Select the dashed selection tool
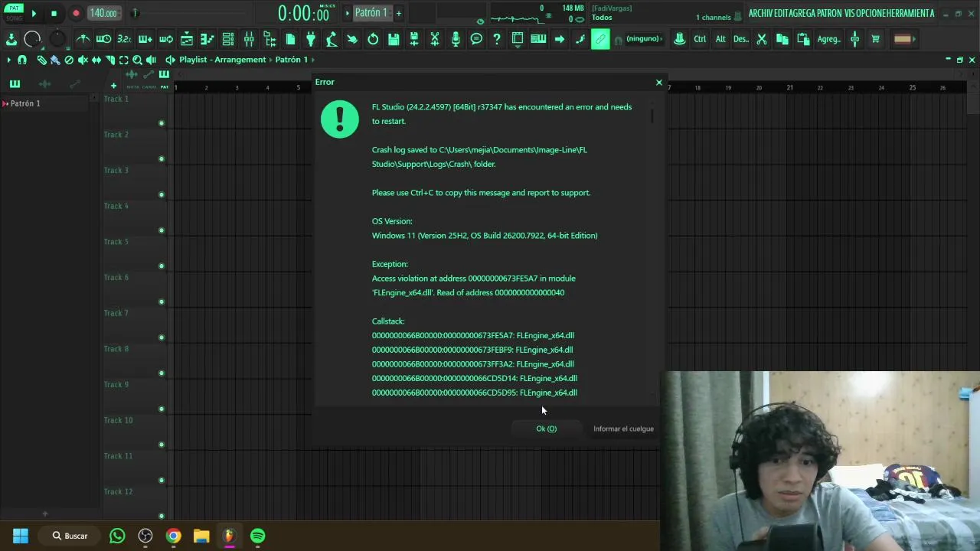This screenshot has height=551, width=980. pyautogui.click(x=123, y=60)
